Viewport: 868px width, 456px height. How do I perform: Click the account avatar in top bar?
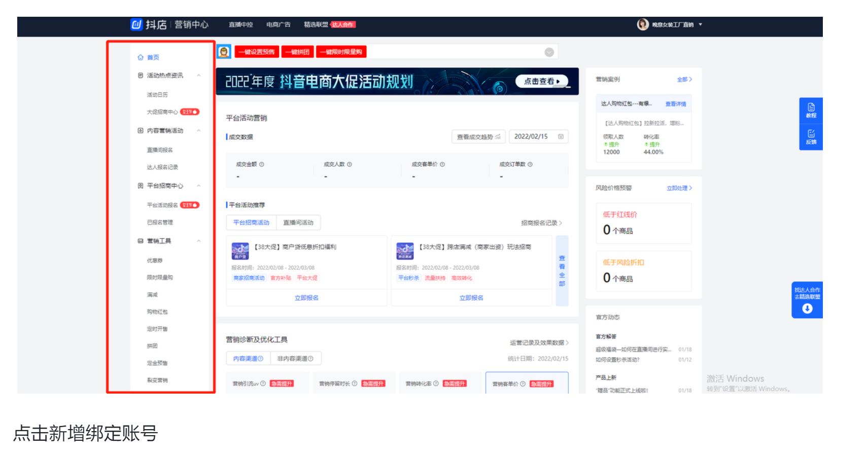643,24
